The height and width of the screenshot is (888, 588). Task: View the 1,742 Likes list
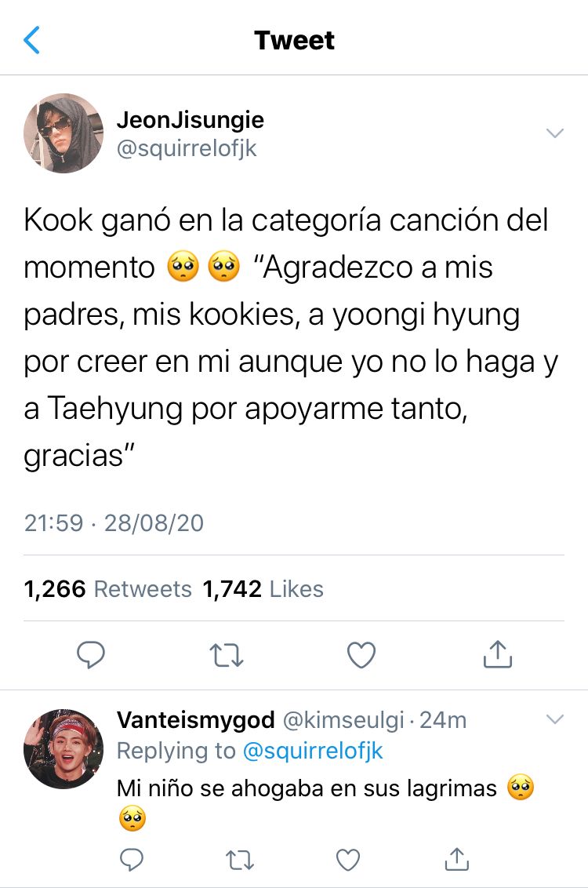(x=263, y=589)
